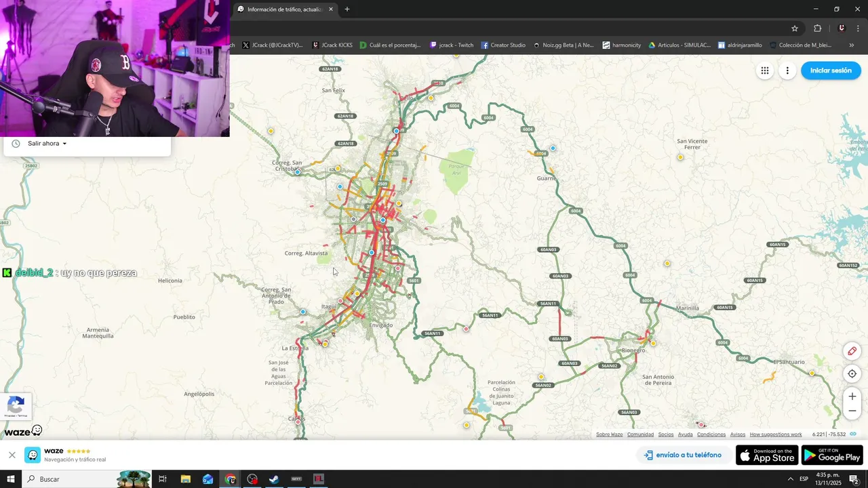Open the JCrack (@JCrackTV) bookmark

click(272, 45)
